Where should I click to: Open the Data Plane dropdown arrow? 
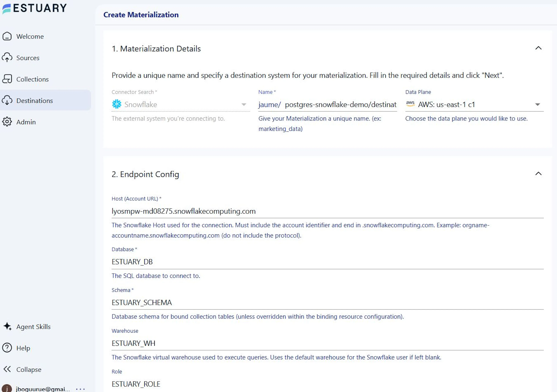(x=538, y=105)
